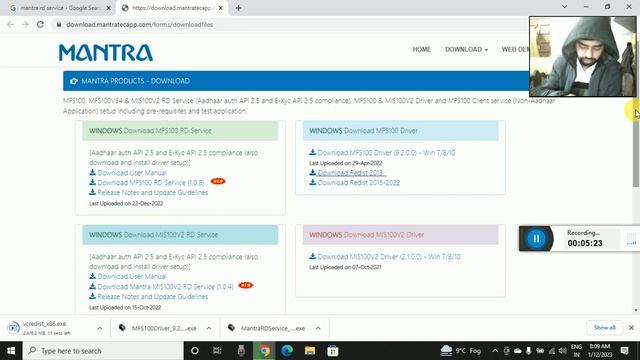Click the padlock icon in address bar
This screenshot has width=640, height=360.
coord(59,24)
